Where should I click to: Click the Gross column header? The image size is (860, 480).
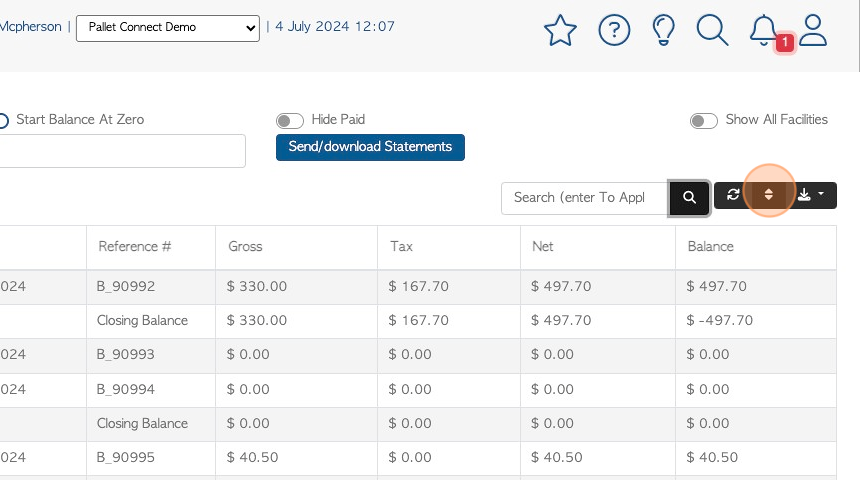pos(245,246)
